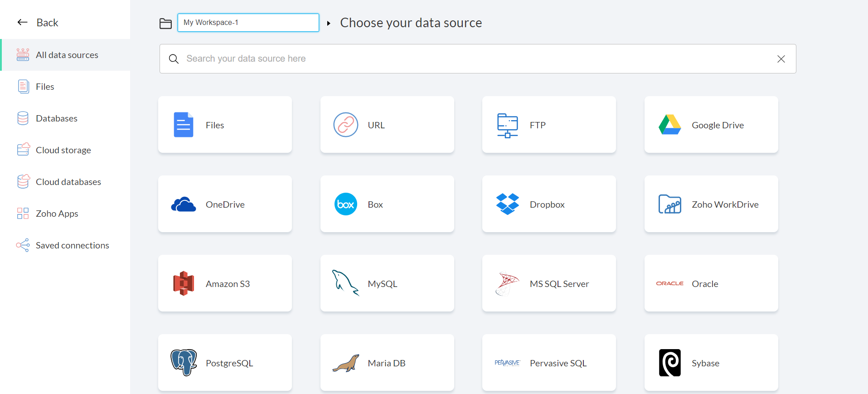Choose the Zoho WorkDrive folder icon

(670, 204)
